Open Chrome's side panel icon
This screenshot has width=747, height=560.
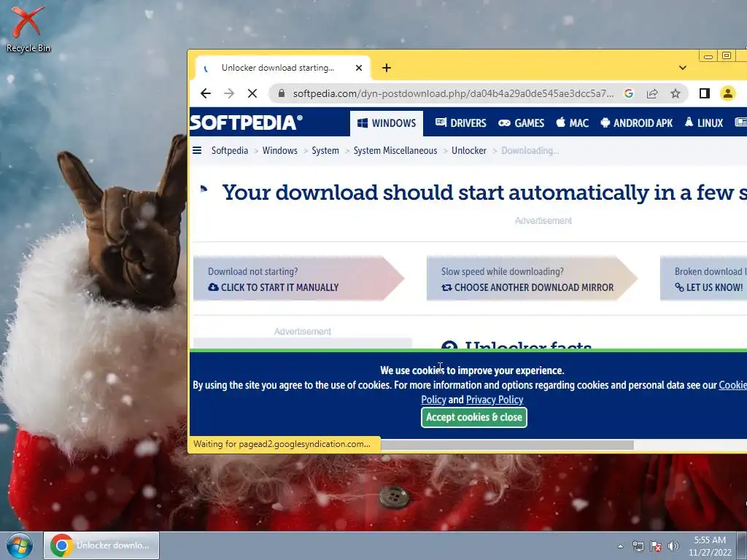[x=705, y=93]
